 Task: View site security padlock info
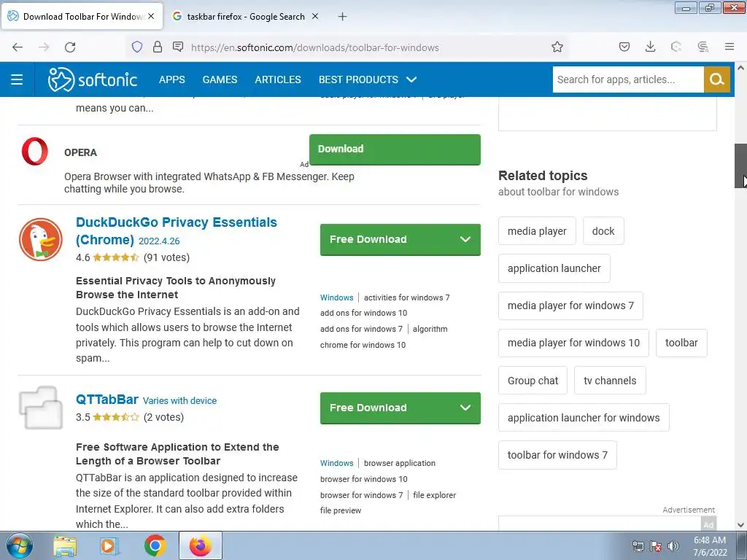[158, 47]
